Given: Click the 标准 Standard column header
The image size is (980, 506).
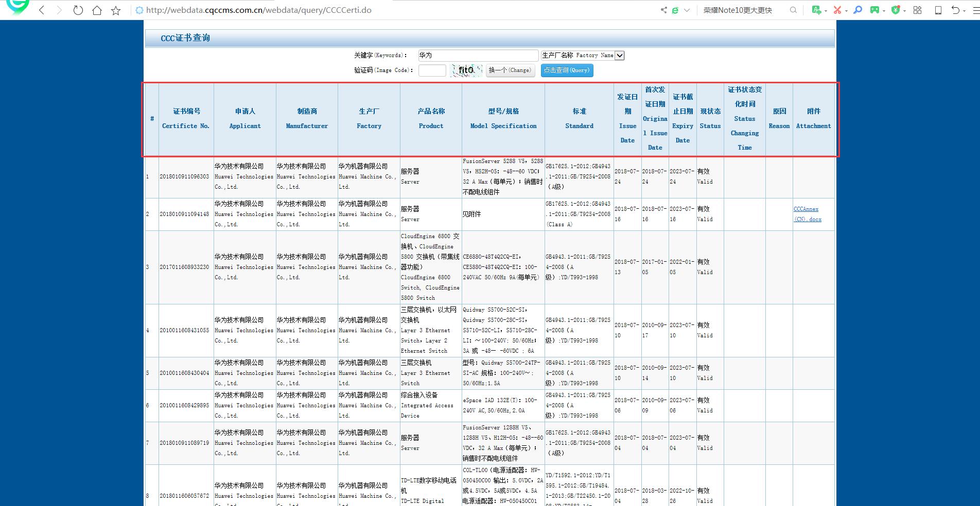Looking at the screenshot, I should pos(579,119).
